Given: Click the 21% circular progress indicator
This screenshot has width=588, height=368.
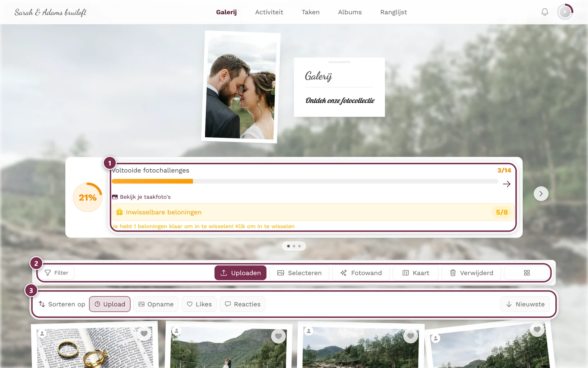Looking at the screenshot, I should [88, 197].
